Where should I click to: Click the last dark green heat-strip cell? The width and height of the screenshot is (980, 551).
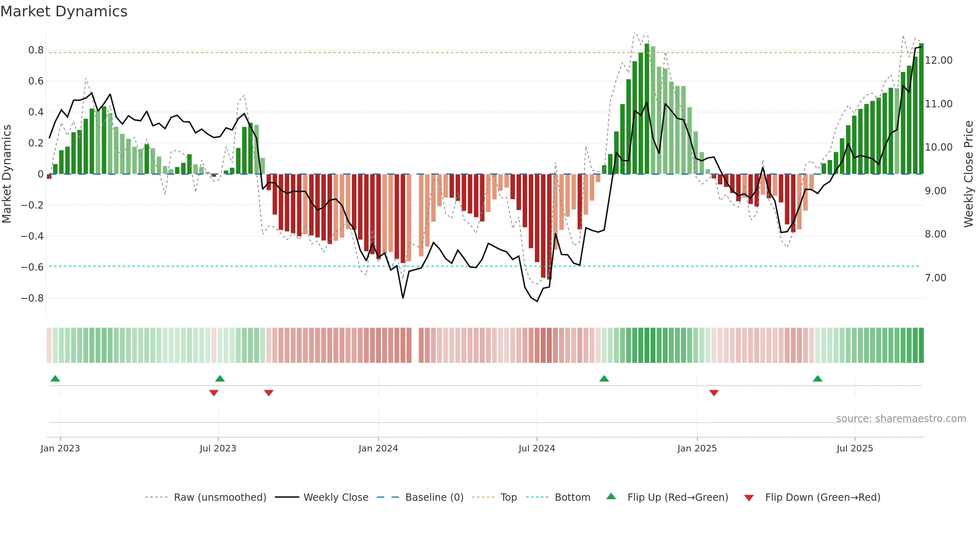[921, 345]
